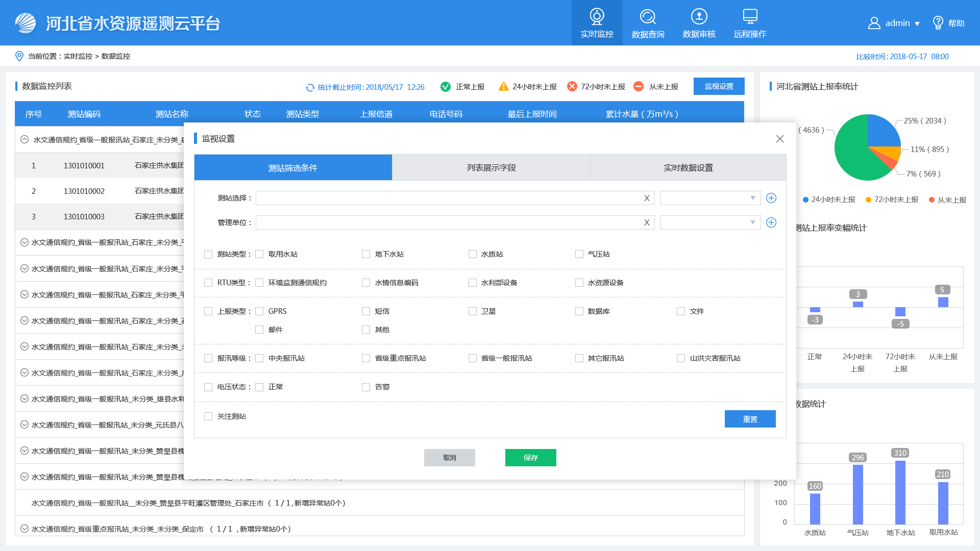Open the 实时监控 navigation icon
This screenshot has height=551, width=980.
[597, 16]
